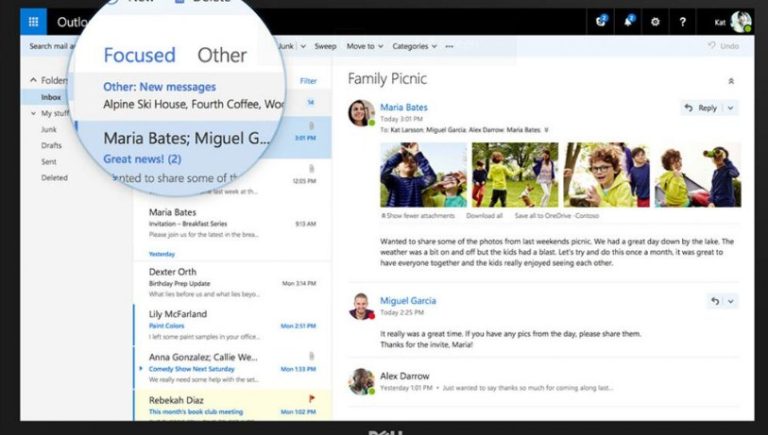Open the first picnic photo thumbnail
768x435 pixels.
tap(422, 174)
